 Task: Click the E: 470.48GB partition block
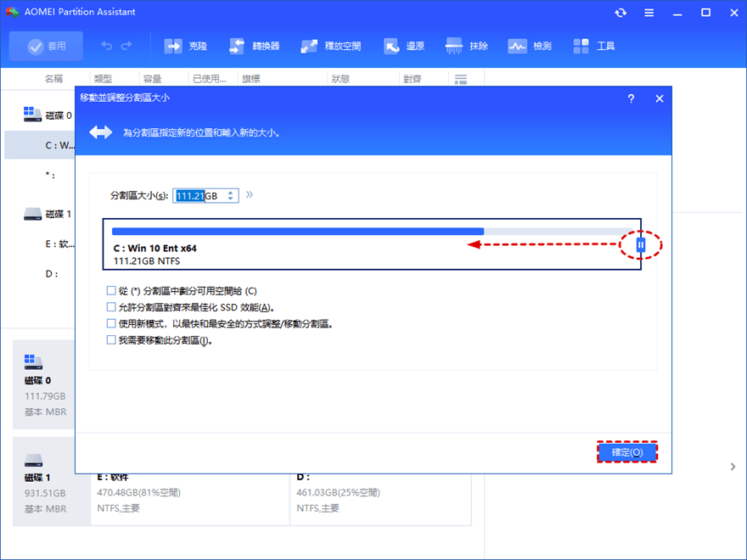pyautogui.click(x=189, y=500)
